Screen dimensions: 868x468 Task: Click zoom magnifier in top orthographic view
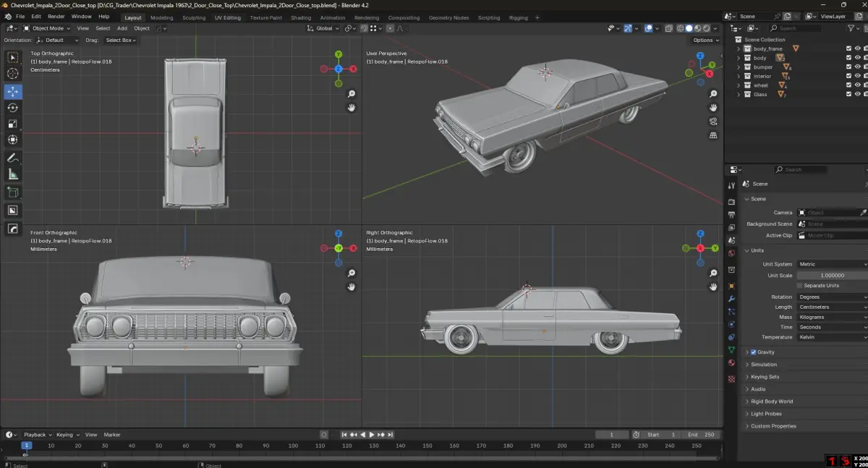click(x=352, y=94)
